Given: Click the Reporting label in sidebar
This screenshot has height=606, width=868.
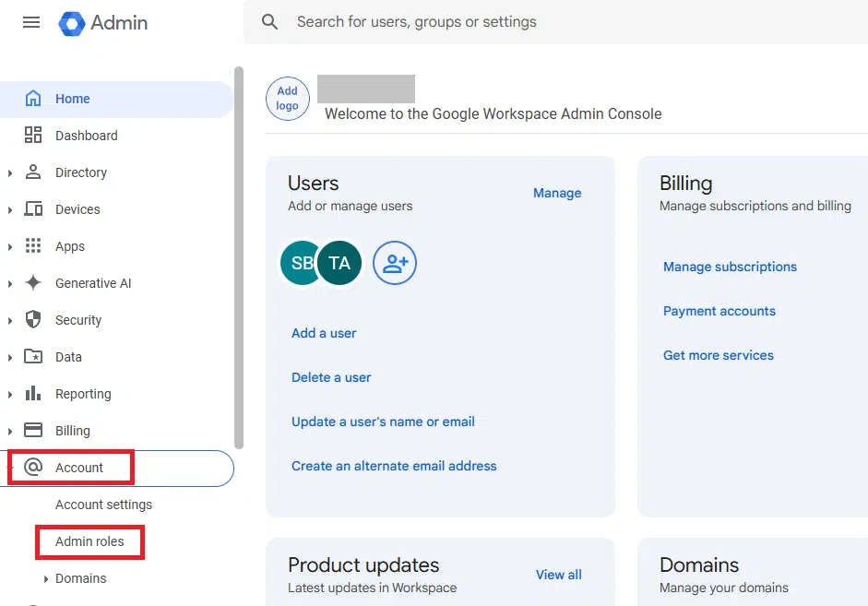Looking at the screenshot, I should 83,394.
